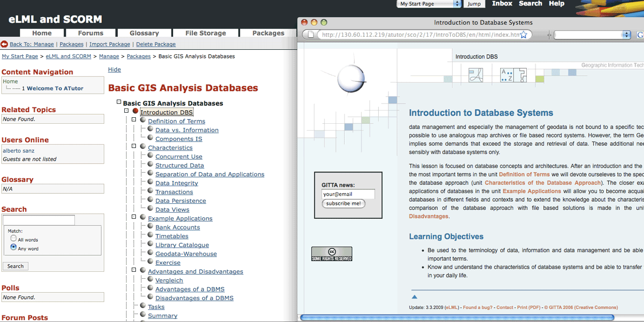The height and width of the screenshot is (322, 644).
Task: Click the your@email newsletter field
Action: [x=348, y=194]
